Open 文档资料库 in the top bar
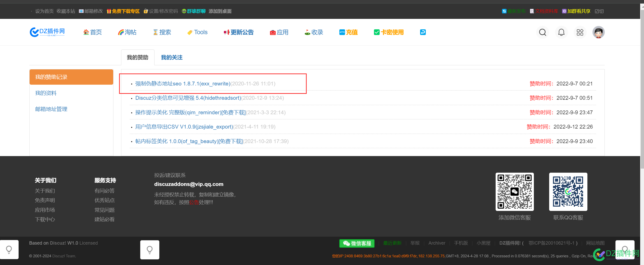This screenshot has height=265, width=644. (544, 11)
